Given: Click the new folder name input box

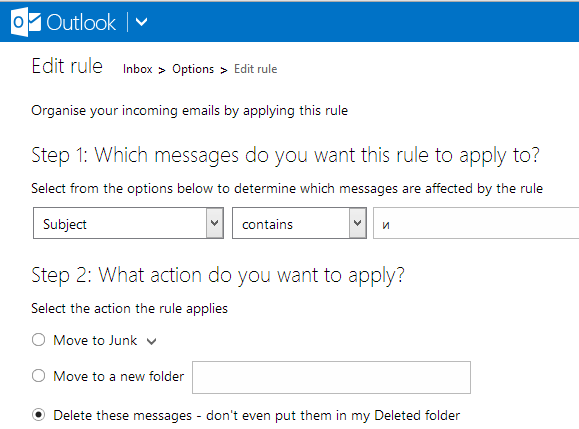Looking at the screenshot, I should [x=331, y=377].
